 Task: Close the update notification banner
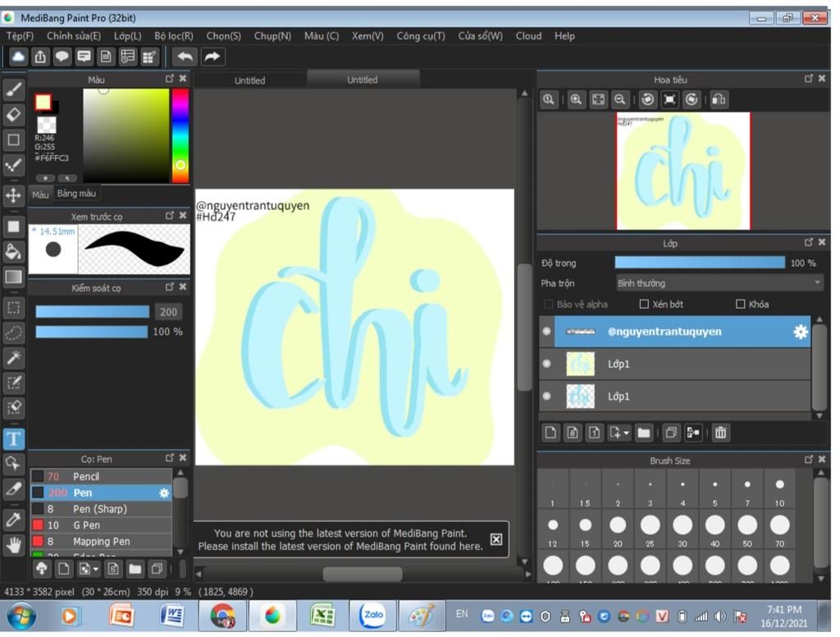pyautogui.click(x=496, y=539)
